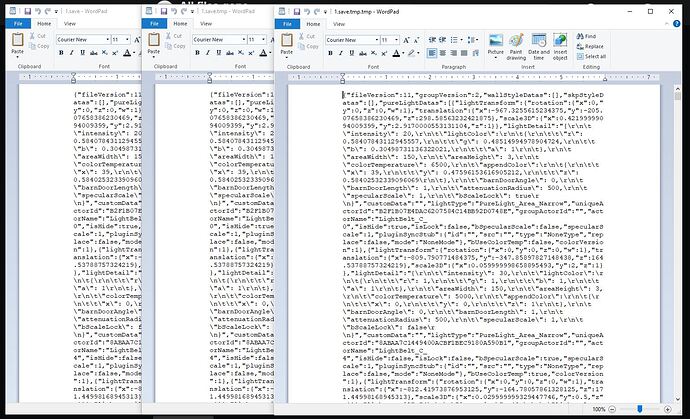The width and height of the screenshot is (690, 419).
Task: Shrink font size in 1.save.tmp.tmp window
Action: pyautogui.click(x=416, y=40)
